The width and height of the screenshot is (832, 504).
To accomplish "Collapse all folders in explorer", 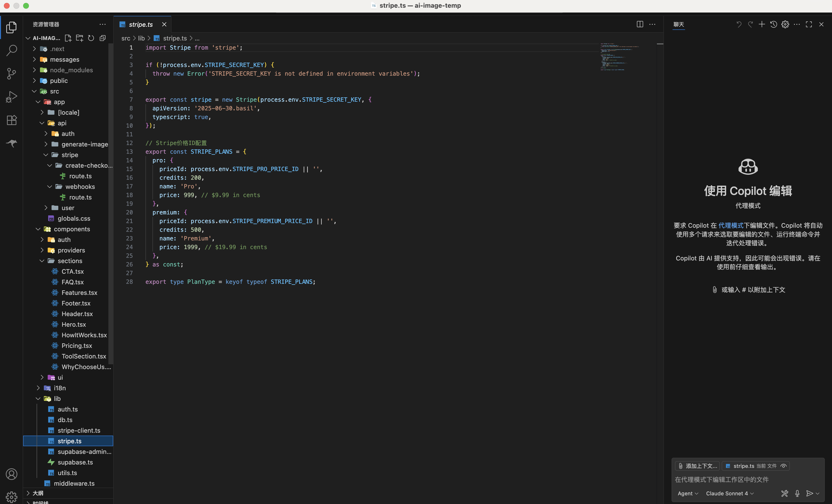I will pyautogui.click(x=103, y=38).
